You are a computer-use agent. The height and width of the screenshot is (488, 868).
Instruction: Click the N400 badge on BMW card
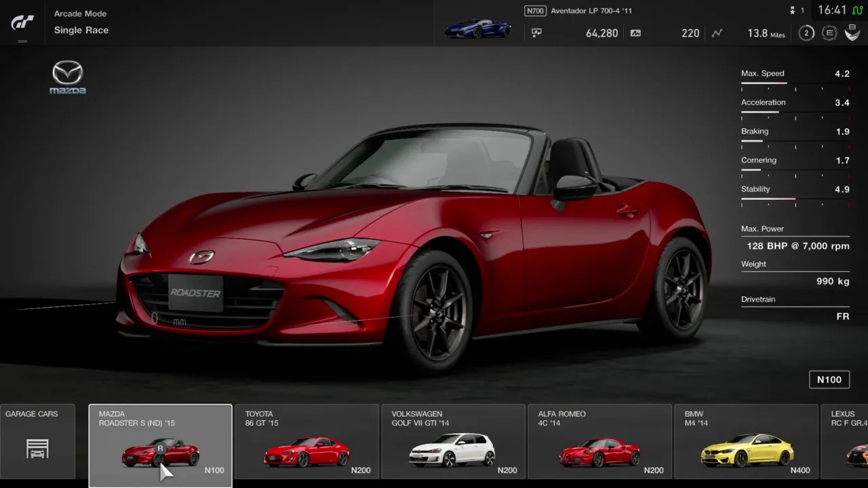click(800, 470)
